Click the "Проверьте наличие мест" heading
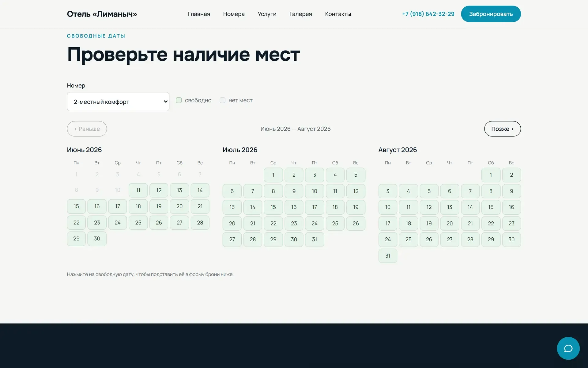 point(183,55)
